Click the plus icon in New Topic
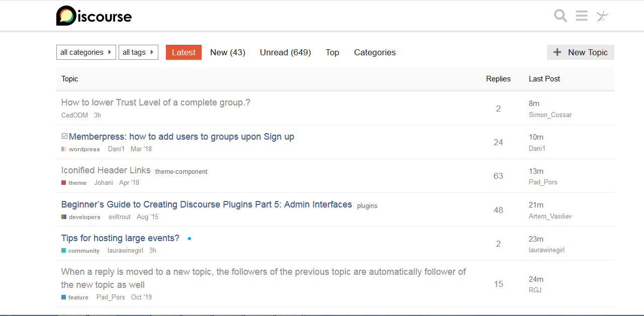Image resolution: width=644 pixels, height=316 pixels. point(557,52)
